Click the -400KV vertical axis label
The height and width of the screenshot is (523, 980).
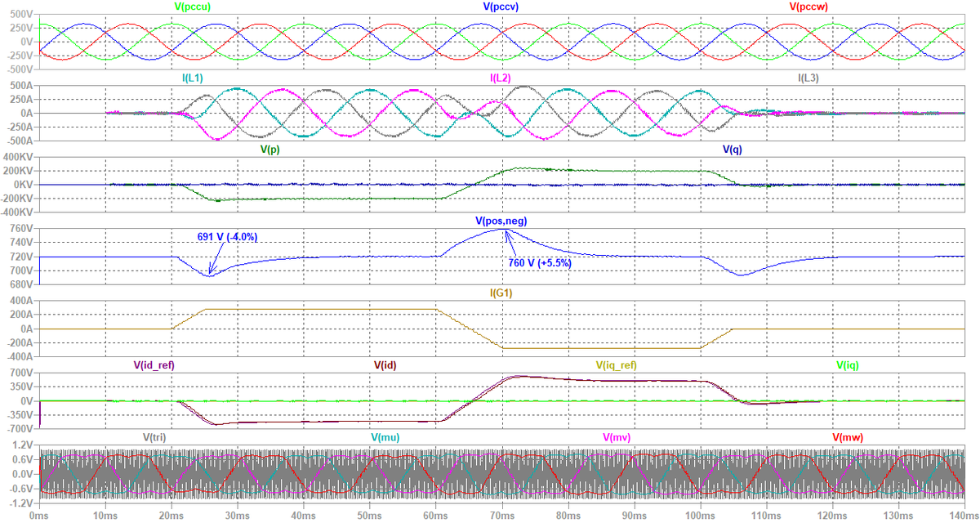pyautogui.click(x=18, y=213)
